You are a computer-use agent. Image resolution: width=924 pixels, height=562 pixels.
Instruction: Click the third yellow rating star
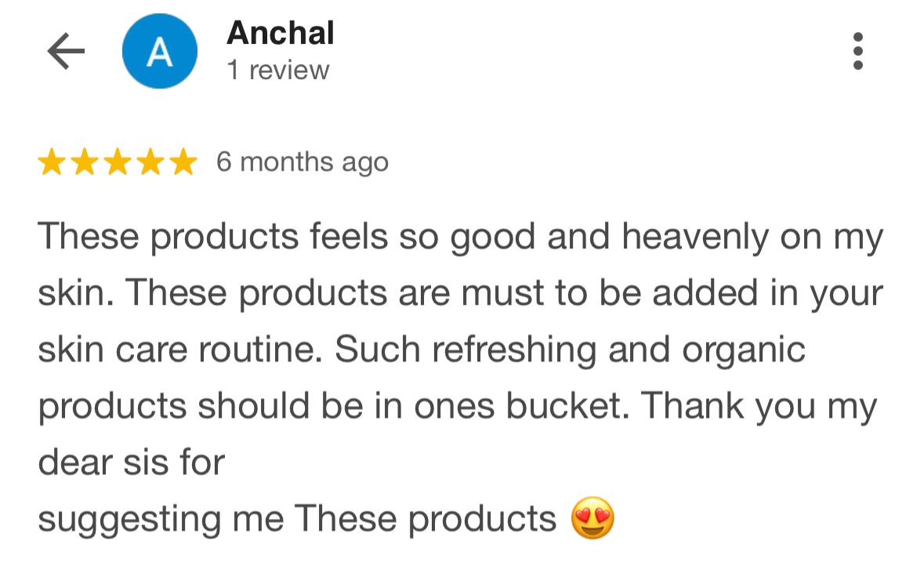pyautogui.click(x=117, y=162)
